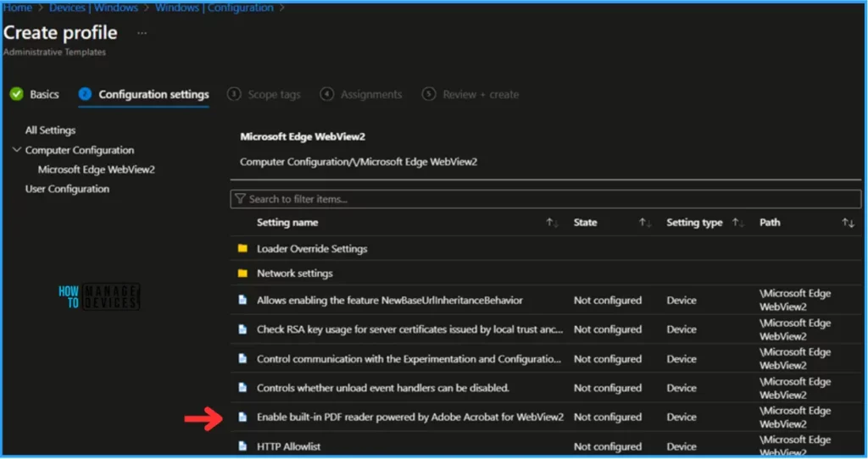
Task: Click Not configured state of HTTP Allowlist row
Action: click(x=608, y=446)
